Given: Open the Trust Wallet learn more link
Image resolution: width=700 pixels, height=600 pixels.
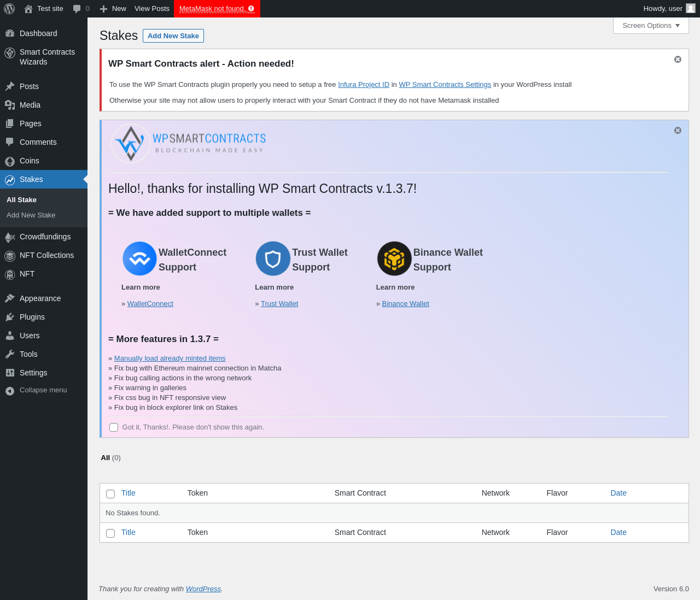Looking at the screenshot, I should pos(279,304).
